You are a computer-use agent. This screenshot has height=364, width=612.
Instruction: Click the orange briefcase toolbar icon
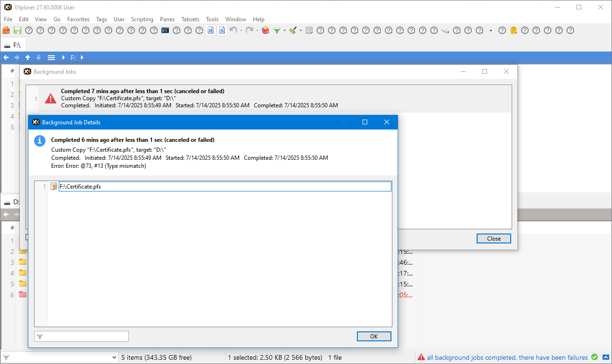pyautogui.click(x=6, y=30)
